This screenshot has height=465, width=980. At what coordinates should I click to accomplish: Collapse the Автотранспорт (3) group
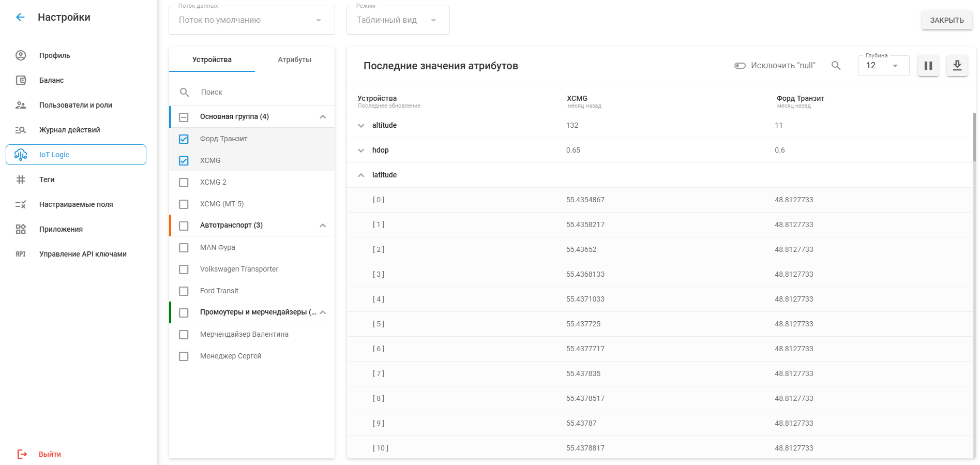pyautogui.click(x=323, y=226)
